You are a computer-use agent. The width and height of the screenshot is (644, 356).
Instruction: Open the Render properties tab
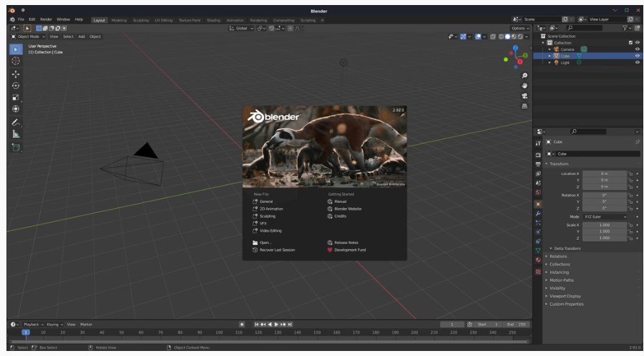(x=538, y=155)
